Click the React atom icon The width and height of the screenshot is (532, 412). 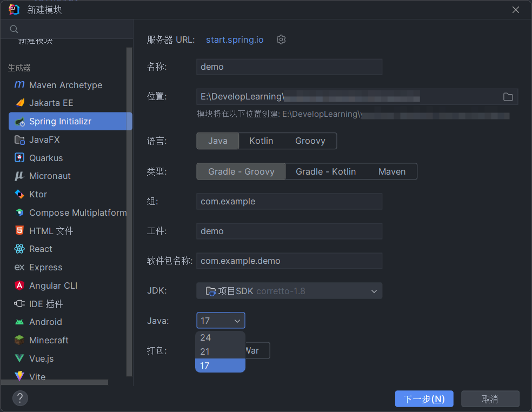coord(19,249)
